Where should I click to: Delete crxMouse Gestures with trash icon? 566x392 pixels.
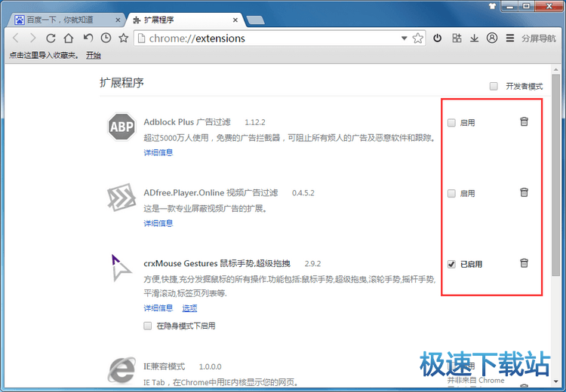pos(524,263)
